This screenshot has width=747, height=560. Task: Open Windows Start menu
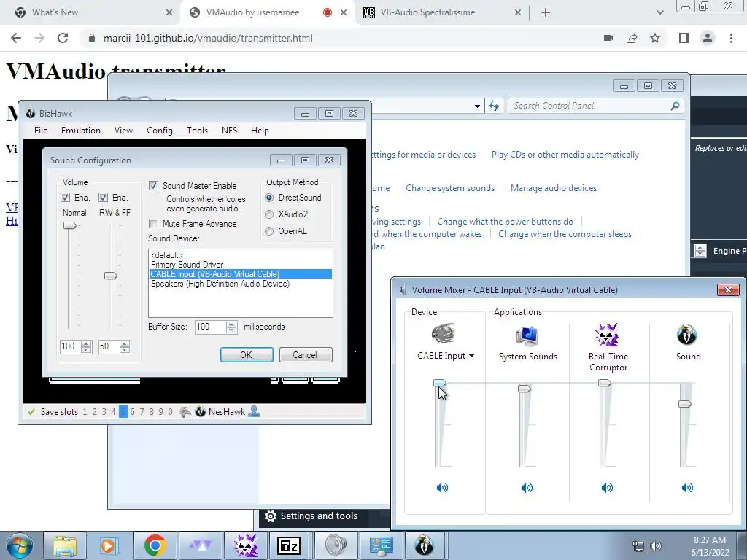(19, 545)
